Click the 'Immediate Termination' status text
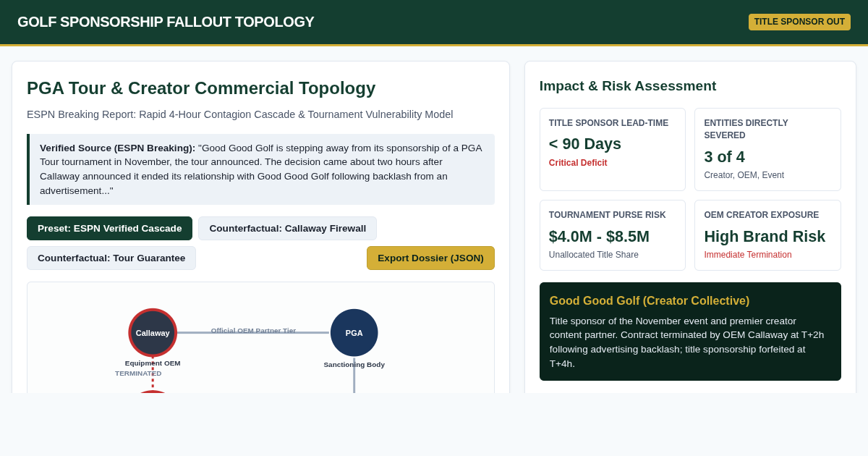Image resolution: width=868 pixels, height=456 pixels. coord(748,255)
